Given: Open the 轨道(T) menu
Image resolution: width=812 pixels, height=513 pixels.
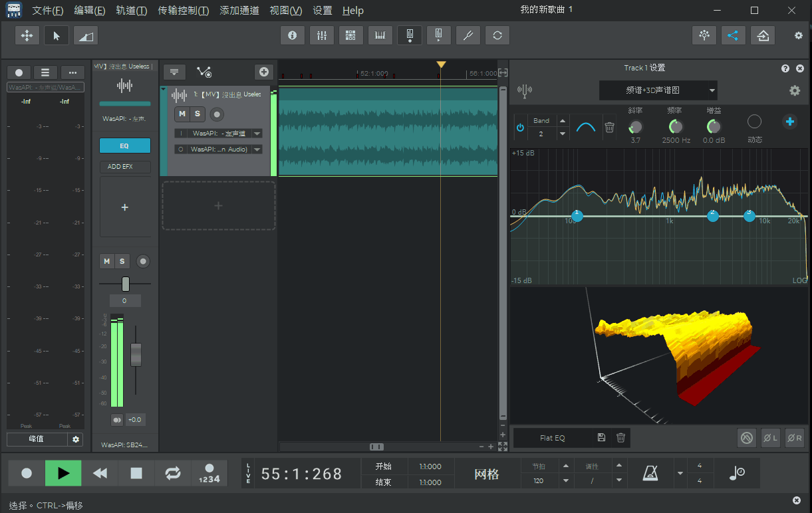Looking at the screenshot, I should point(131,11).
